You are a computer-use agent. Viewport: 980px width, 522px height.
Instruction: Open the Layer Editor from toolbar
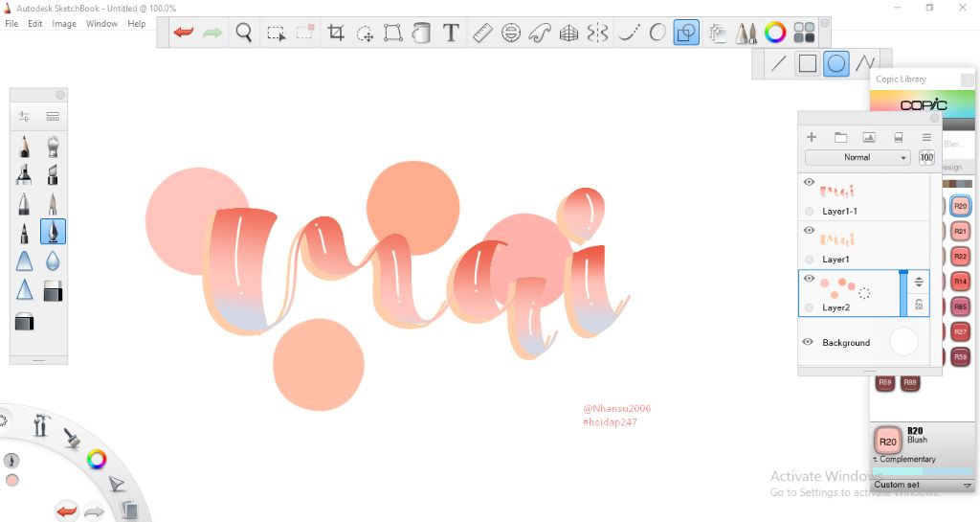717,33
